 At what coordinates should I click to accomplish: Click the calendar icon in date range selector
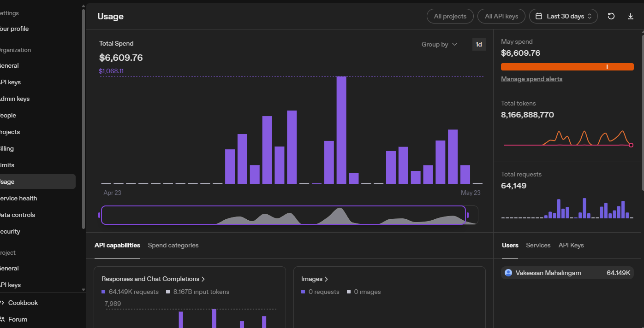coord(539,16)
